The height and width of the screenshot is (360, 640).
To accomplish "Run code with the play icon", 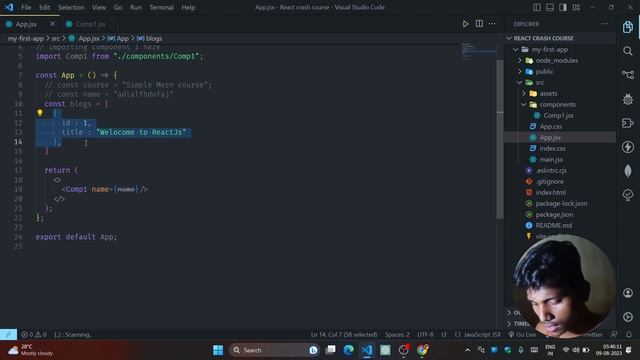I will pos(465,24).
